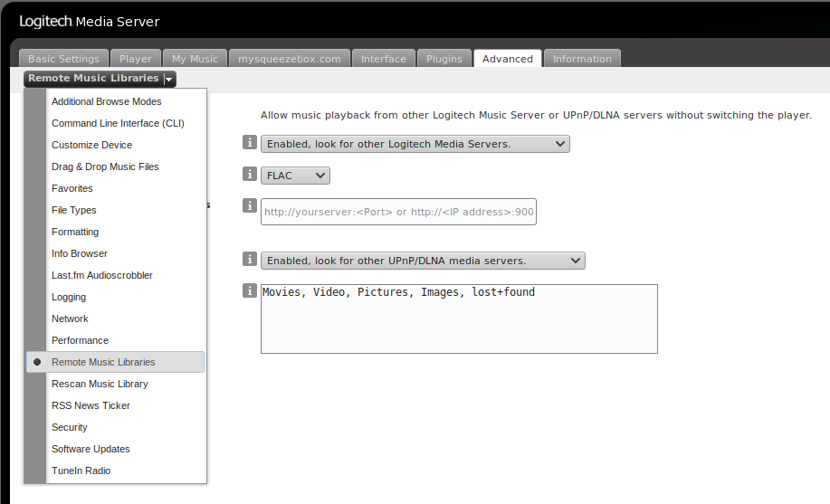830x504 pixels.
Task: Choose Last.fm Audioscrobbler from the list
Action: pos(115,275)
